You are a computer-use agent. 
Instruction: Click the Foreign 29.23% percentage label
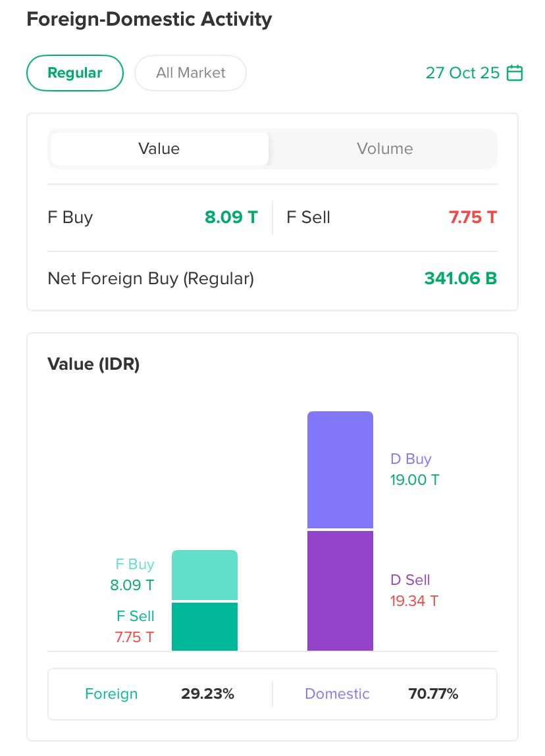(207, 693)
